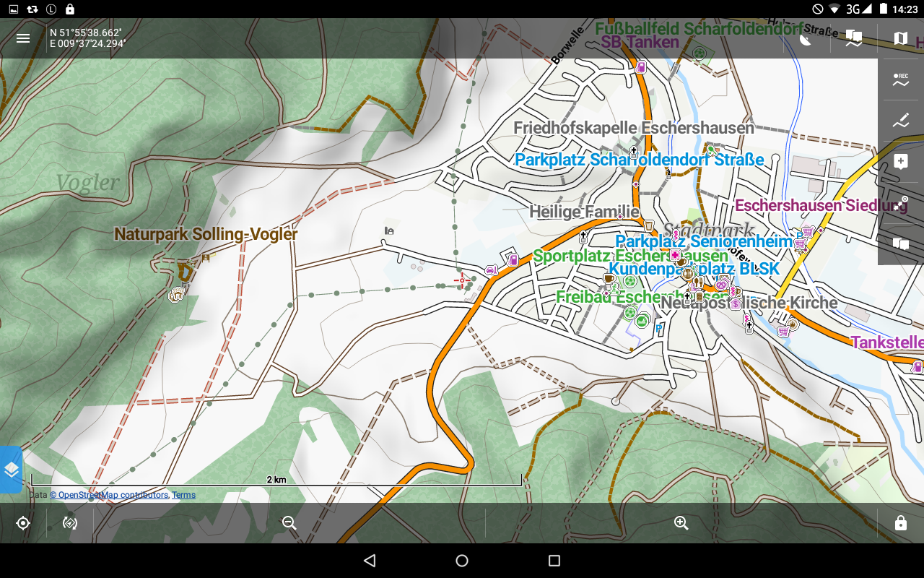
Task: Toggle the map rotation icon in the bottom bar
Action: 70,523
